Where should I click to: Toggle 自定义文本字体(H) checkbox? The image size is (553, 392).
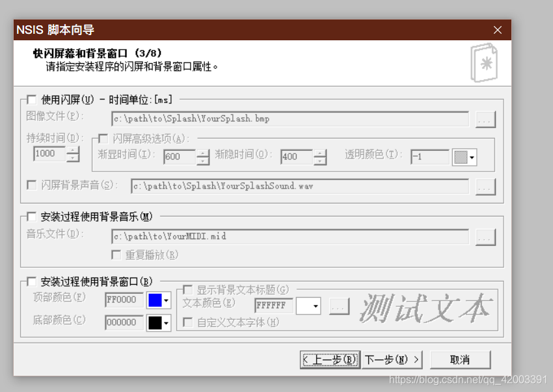(x=187, y=322)
